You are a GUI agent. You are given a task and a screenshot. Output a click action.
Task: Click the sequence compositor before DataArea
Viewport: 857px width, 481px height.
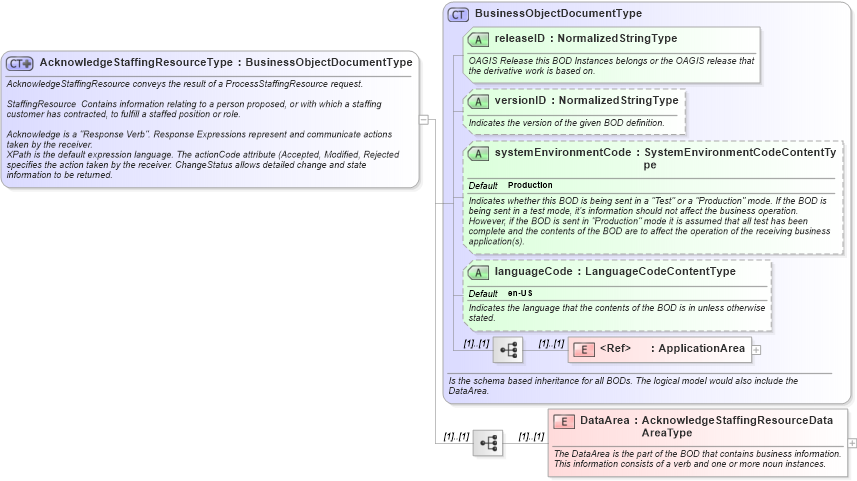pyautogui.click(x=488, y=443)
